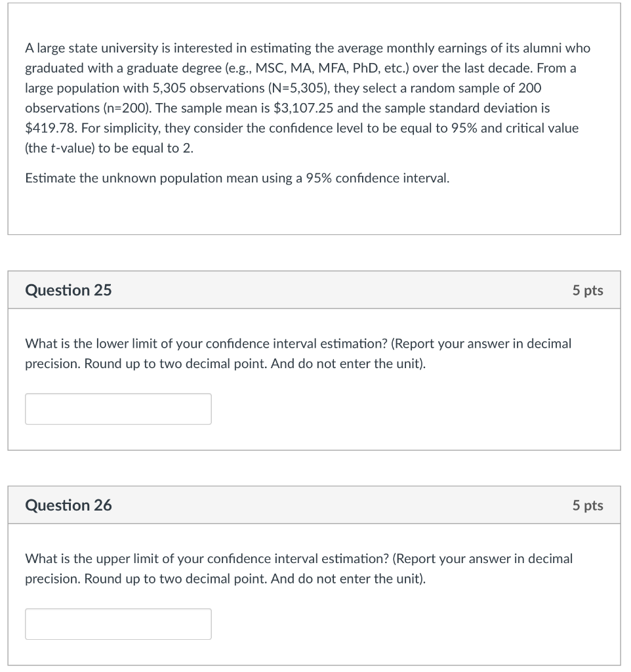
Task: Click the Question 25 answer input box
Action: click(118, 408)
